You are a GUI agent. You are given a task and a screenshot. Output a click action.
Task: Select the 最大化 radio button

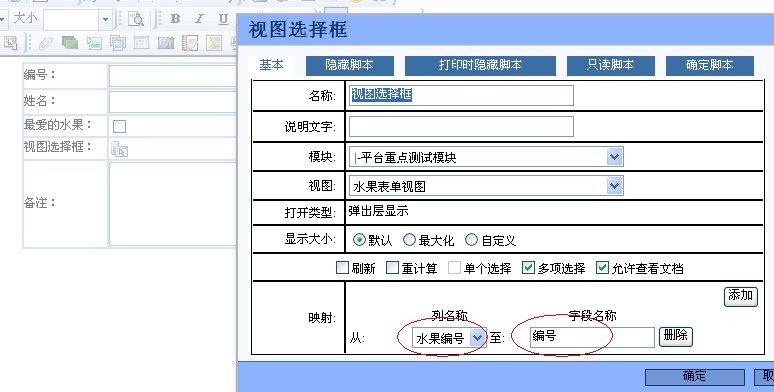coord(409,240)
